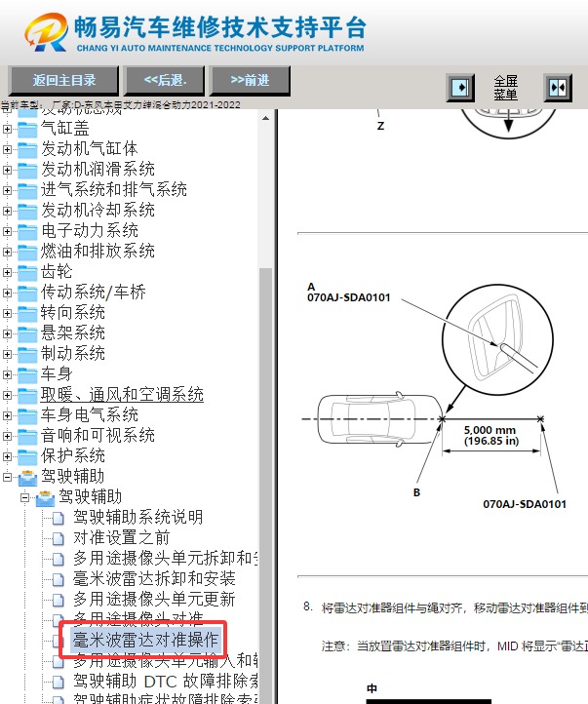Click the 转向系统 folder icon
The image size is (588, 704).
point(27,314)
